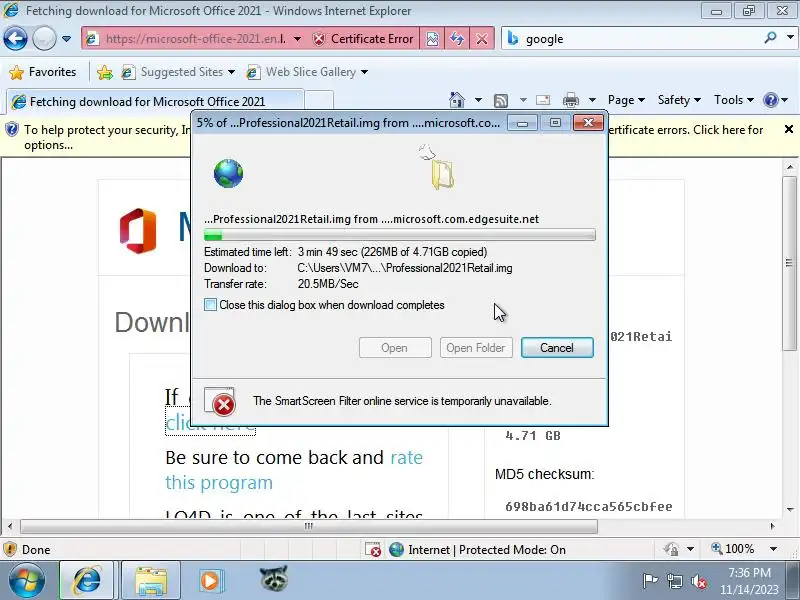Click the taskbar clock 7:36 PM
Screen dimensions: 800x600
749,572
